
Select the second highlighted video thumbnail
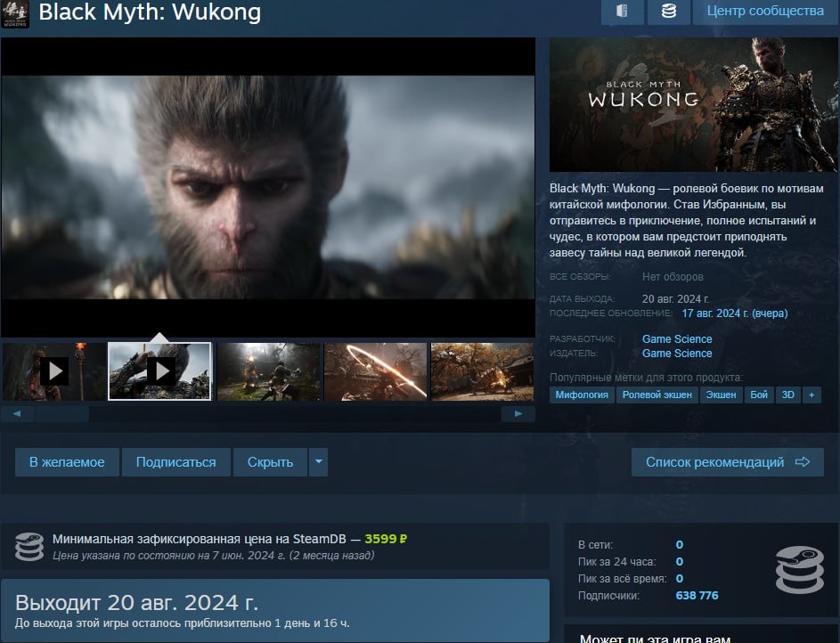[159, 371]
